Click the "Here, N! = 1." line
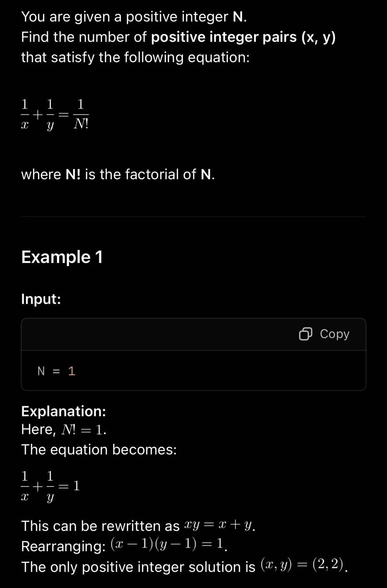The width and height of the screenshot is (387, 588). (64, 429)
